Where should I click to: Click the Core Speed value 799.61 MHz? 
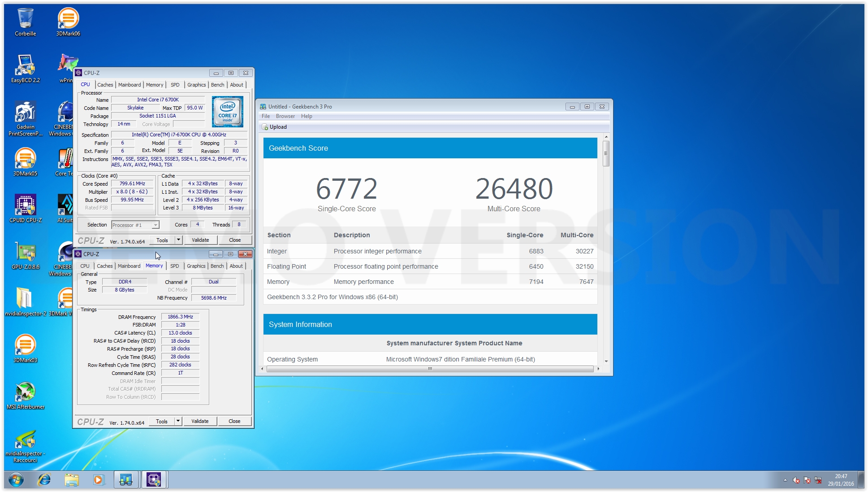coord(132,183)
